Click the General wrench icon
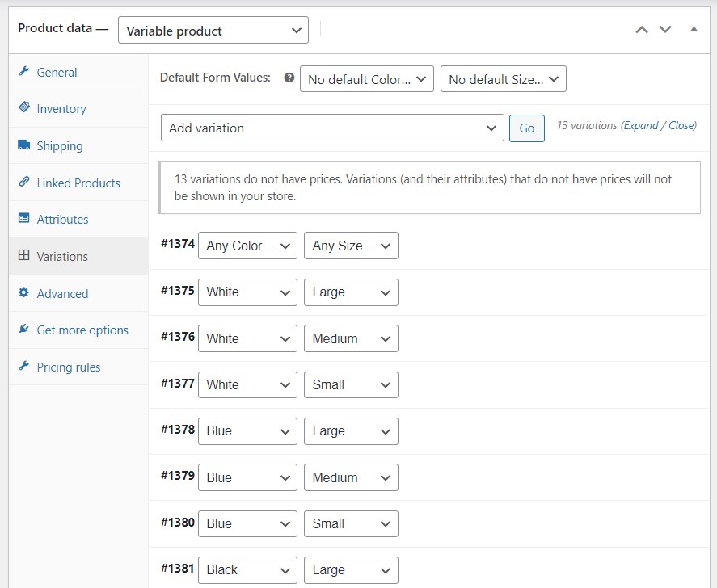 pos(23,71)
